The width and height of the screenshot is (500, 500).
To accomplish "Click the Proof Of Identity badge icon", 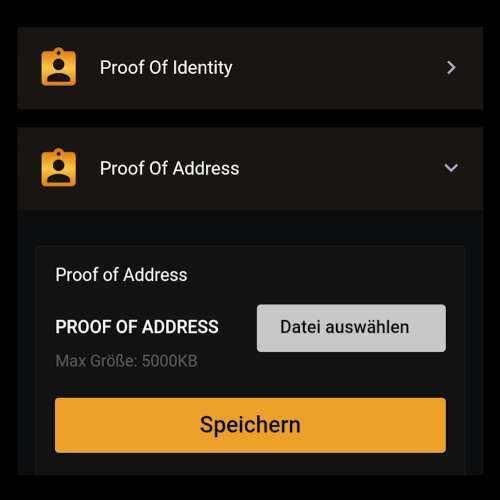I will [x=59, y=67].
